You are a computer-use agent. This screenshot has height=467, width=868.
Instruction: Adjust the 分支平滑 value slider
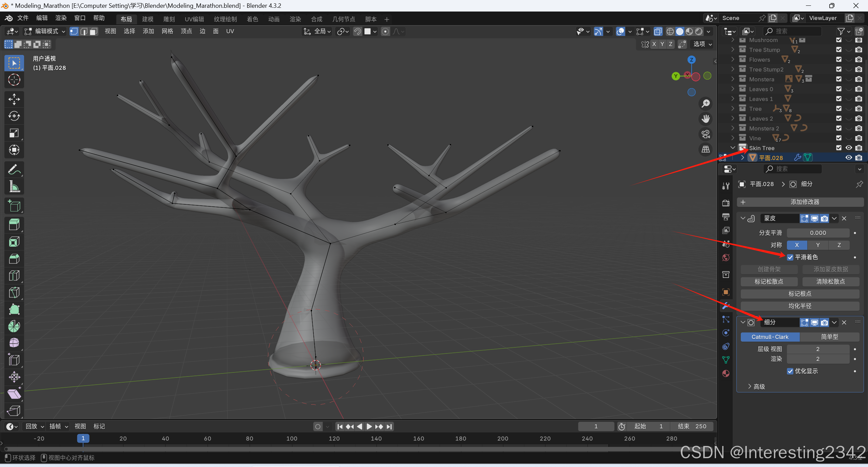[x=818, y=233]
